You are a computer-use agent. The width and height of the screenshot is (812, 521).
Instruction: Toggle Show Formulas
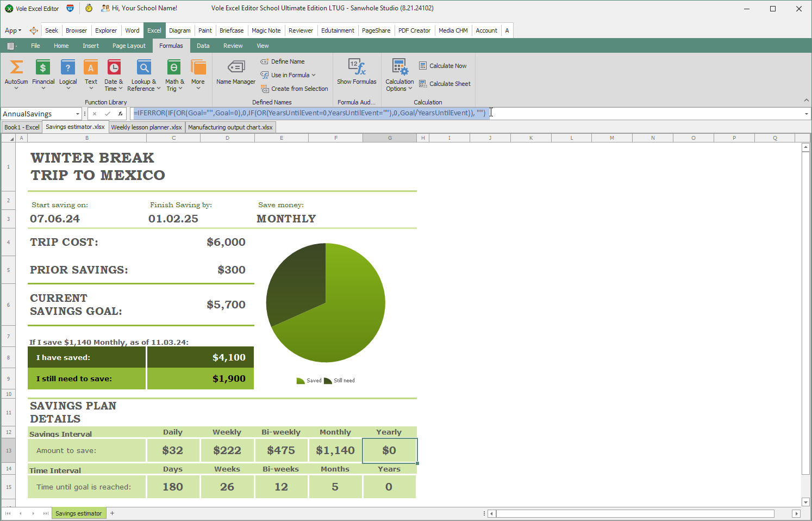point(357,72)
